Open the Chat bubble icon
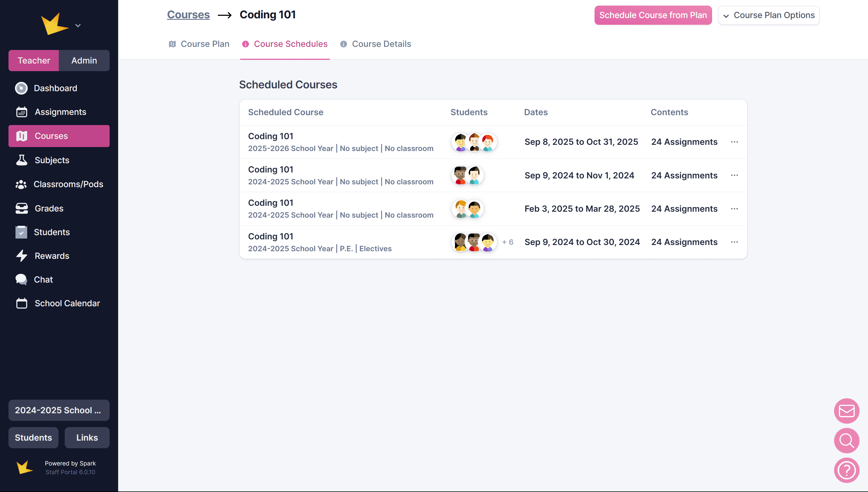This screenshot has width=868, height=492. pos(21,279)
